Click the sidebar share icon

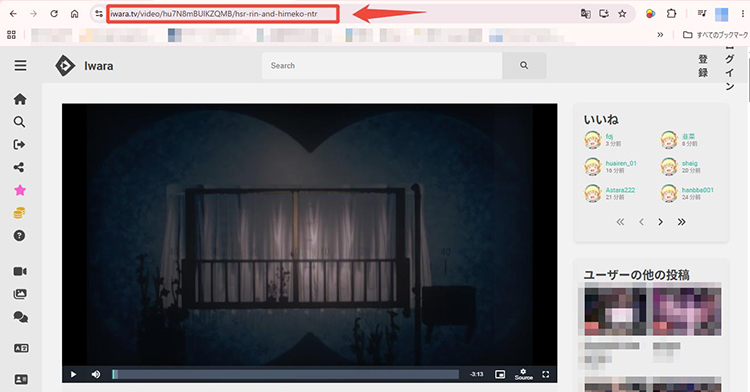20,167
